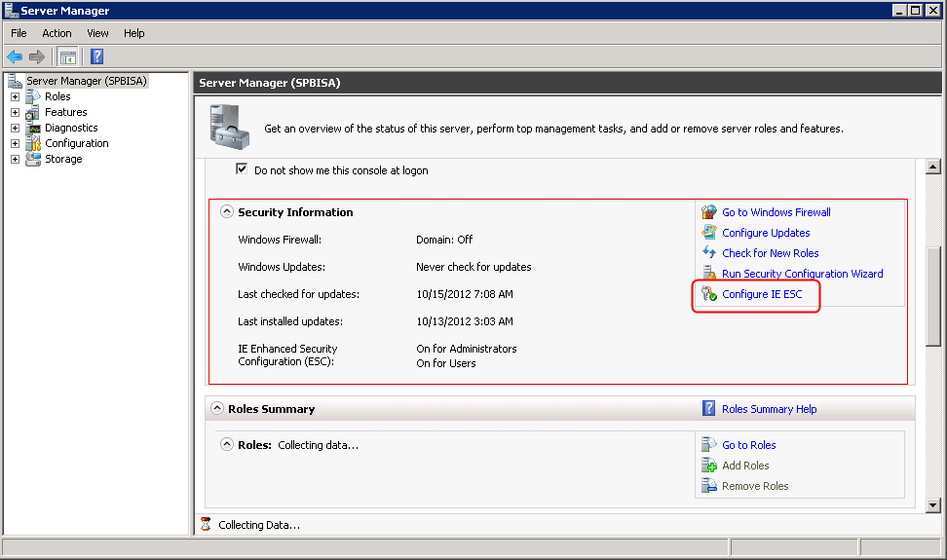The height and width of the screenshot is (560, 947).
Task: Open the Configure IE ESC link
Action: [x=762, y=294]
